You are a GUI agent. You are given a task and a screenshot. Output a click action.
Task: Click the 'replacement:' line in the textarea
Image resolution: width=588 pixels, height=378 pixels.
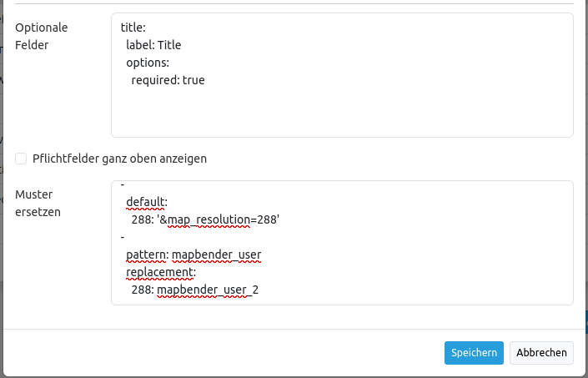(161, 272)
